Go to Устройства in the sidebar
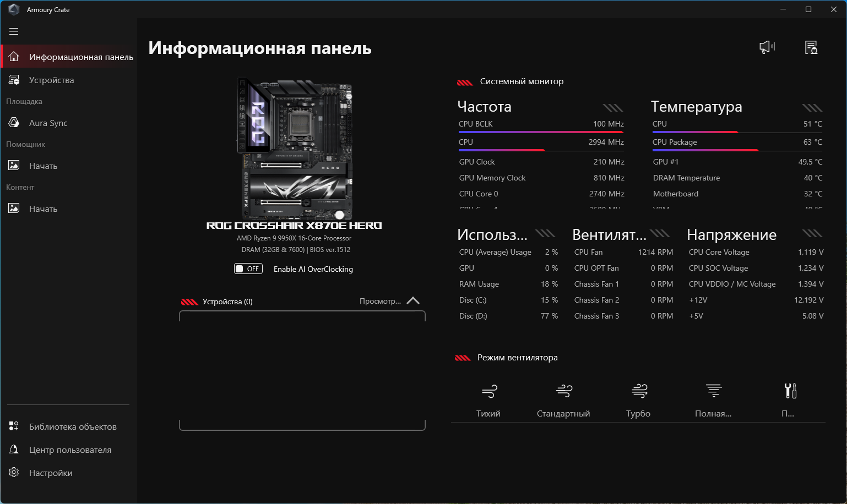This screenshot has height=504, width=847. click(68, 80)
